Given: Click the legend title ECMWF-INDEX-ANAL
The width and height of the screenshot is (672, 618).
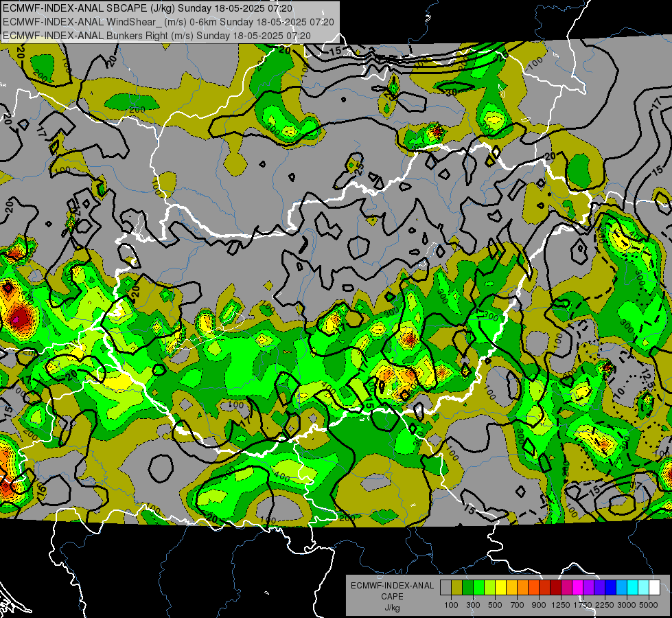Looking at the screenshot, I should [x=393, y=586].
